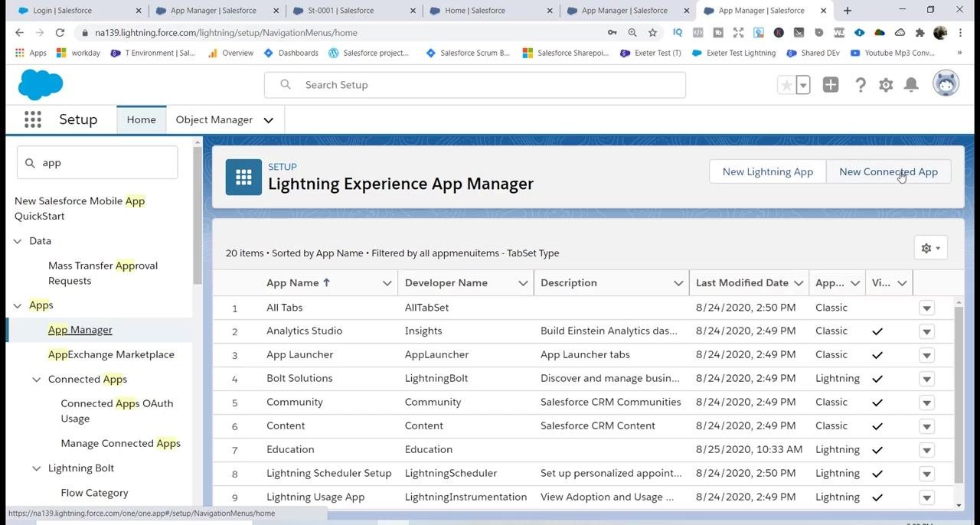Collapse the Lightning Bolt tree node
The image size is (980, 525).
coord(36,468)
